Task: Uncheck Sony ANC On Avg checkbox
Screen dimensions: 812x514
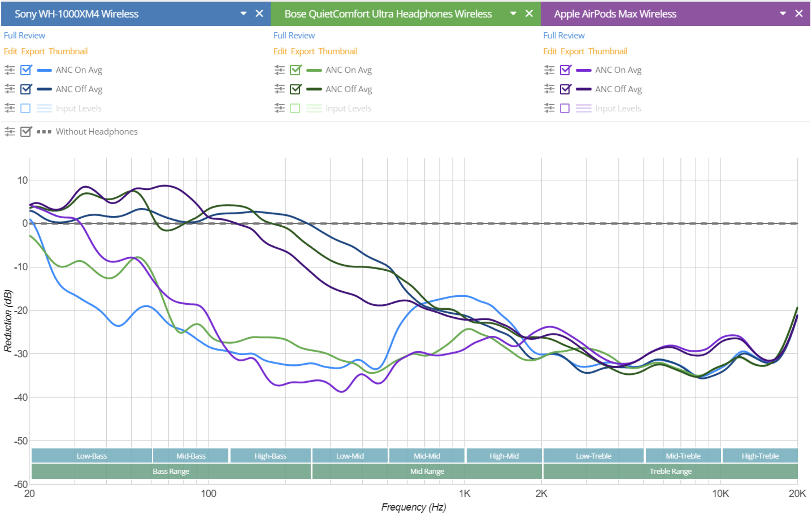Action: click(26, 70)
